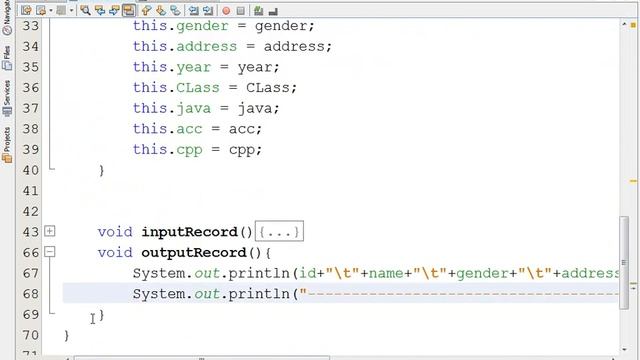Click line number 40 in the gutter
Screen dimensions: 640x360
(31, 170)
